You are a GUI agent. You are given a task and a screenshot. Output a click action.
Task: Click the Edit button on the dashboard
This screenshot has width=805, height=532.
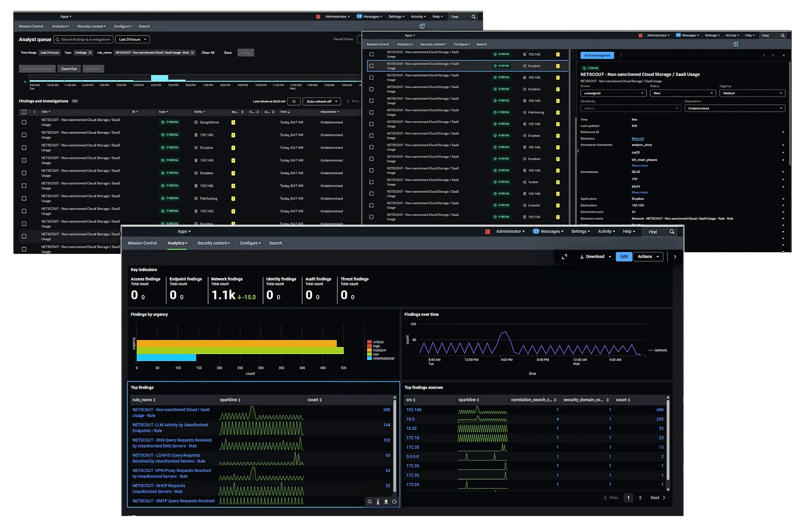coord(624,257)
